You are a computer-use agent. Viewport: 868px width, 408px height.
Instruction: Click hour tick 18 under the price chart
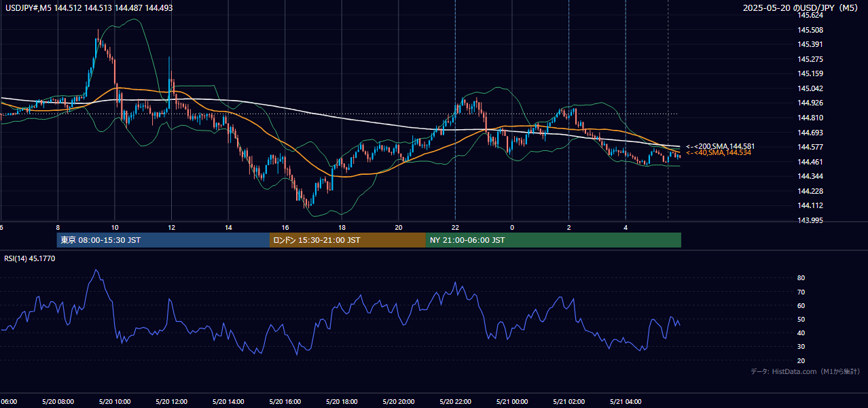point(342,227)
